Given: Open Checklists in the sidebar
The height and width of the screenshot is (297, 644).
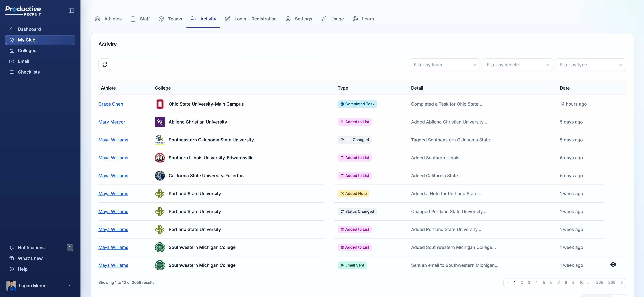Looking at the screenshot, I should (40, 72).
